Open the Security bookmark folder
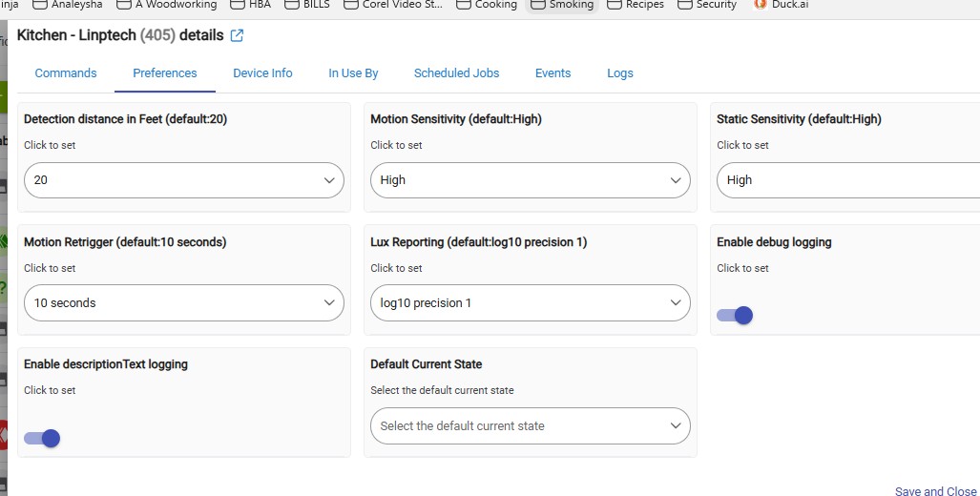Viewport: 980px width, 496px height. [x=707, y=5]
